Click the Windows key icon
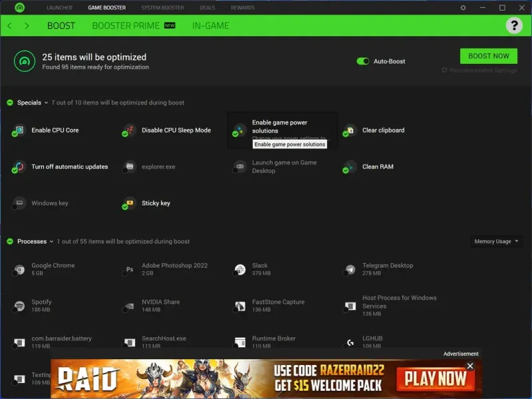 coord(19,203)
